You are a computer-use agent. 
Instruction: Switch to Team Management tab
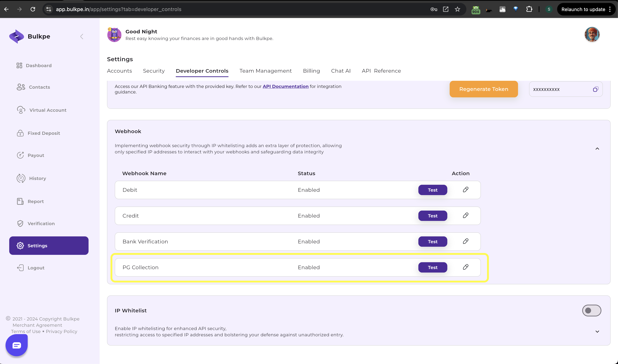tap(265, 71)
